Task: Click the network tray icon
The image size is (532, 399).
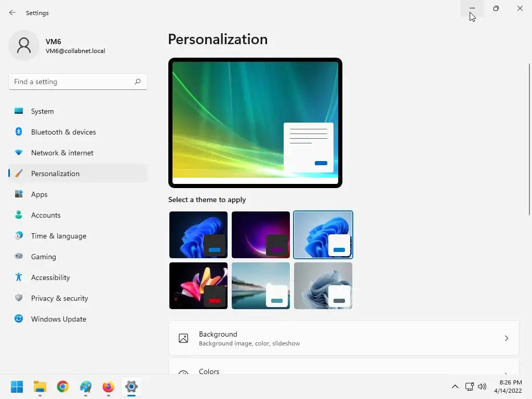Action: [x=469, y=387]
